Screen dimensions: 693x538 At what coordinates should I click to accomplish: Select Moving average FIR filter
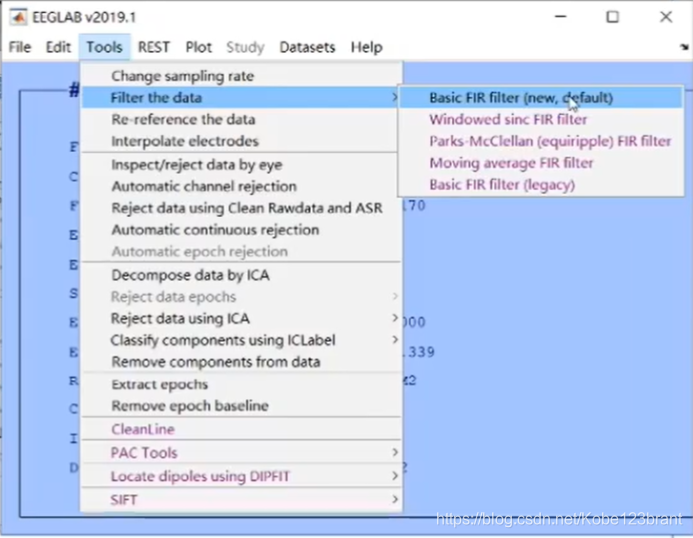tap(541, 163)
